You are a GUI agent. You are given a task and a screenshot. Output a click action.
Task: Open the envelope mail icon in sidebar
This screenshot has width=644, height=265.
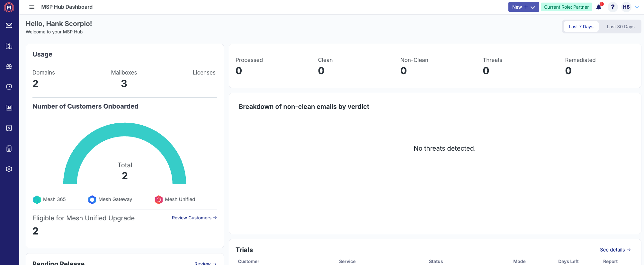9,25
